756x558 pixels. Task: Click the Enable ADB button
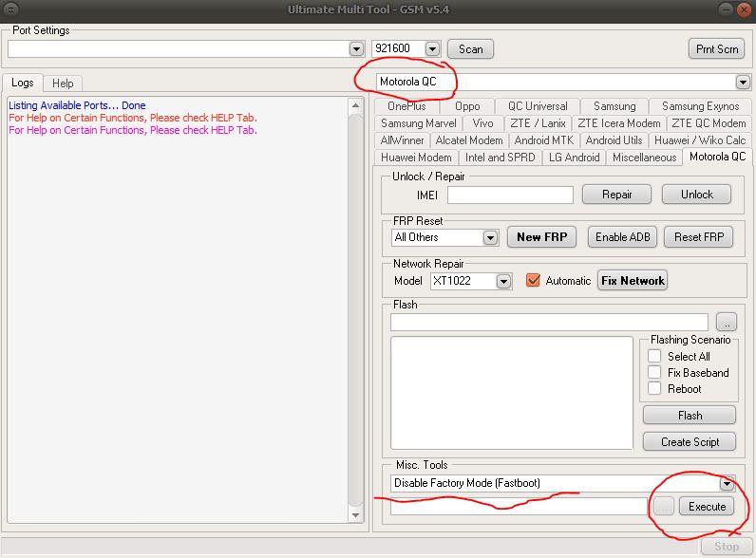(622, 237)
